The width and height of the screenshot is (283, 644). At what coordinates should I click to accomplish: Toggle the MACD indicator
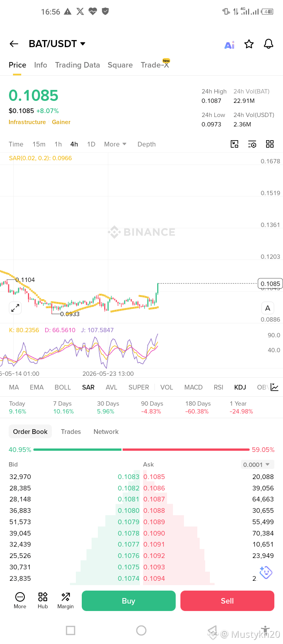pos(193,387)
